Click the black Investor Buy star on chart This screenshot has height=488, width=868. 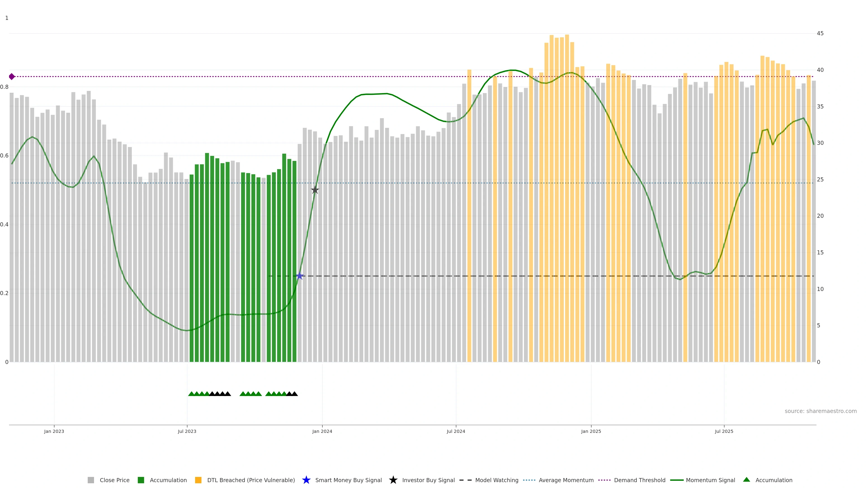tap(315, 190)
